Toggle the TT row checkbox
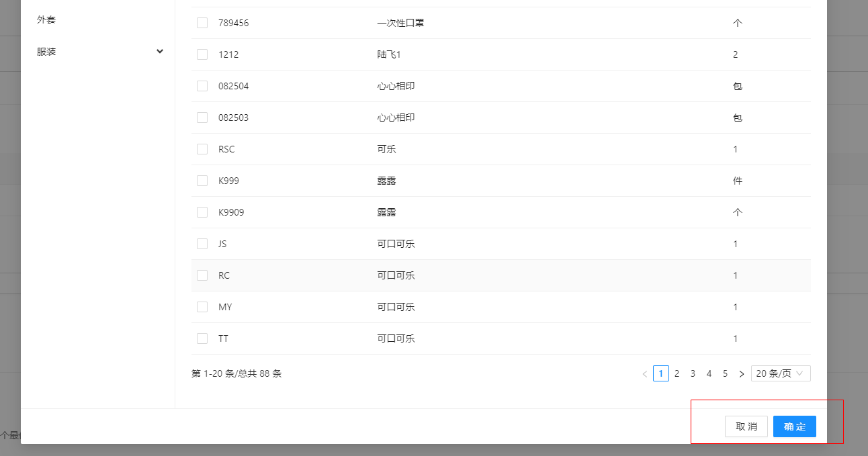This screenshot has height=456, width=868. (202, 338)
